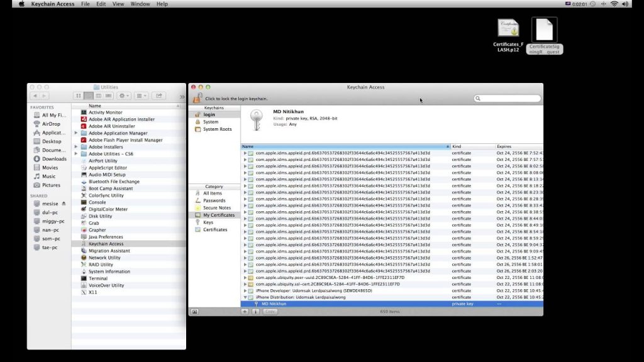Click the Keychain Access search field
Image resolution: width=644 pixels, height=362 pixels.
click(508, 99)
